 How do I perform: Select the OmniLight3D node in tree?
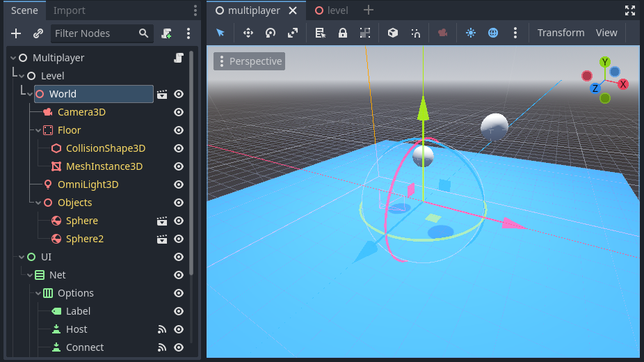(x=88, y=184)
